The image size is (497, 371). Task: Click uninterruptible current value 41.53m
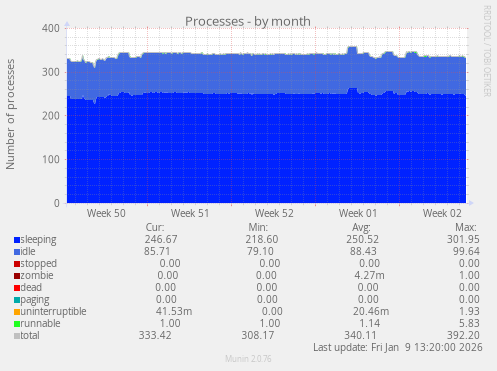[174, 311]
